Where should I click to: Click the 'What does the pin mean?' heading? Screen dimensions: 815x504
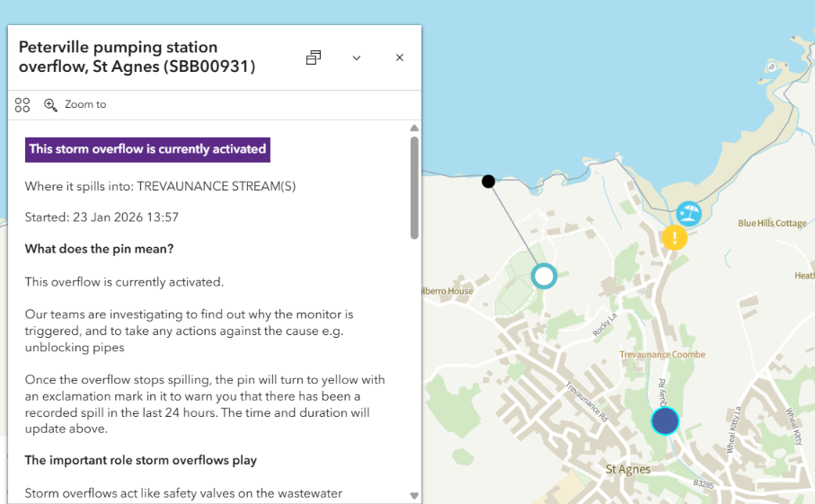99,249
